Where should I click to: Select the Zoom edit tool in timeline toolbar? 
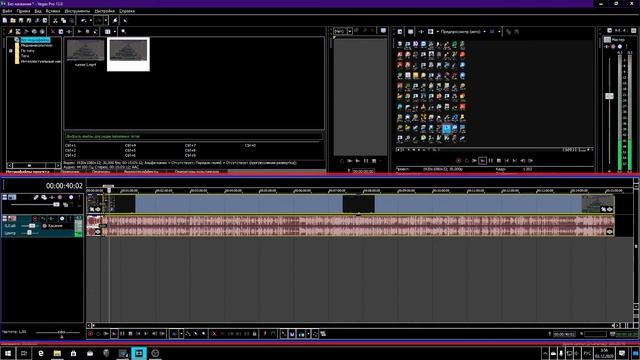click(x=204, y=334)
